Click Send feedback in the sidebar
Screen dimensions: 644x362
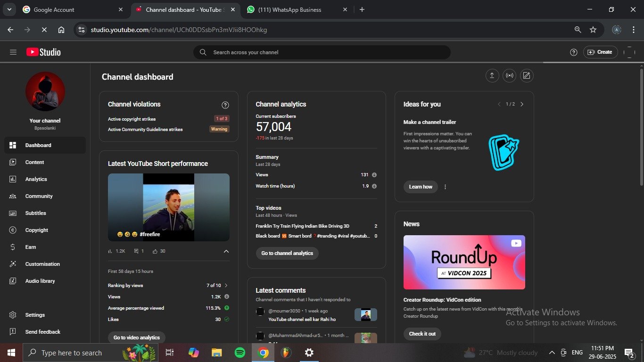click(45, 332)
